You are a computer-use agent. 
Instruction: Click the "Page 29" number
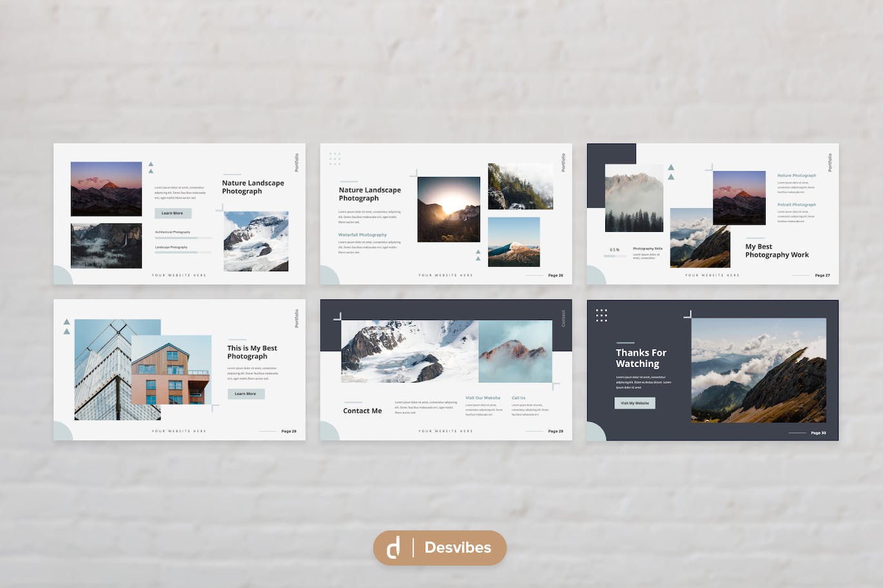556,432
